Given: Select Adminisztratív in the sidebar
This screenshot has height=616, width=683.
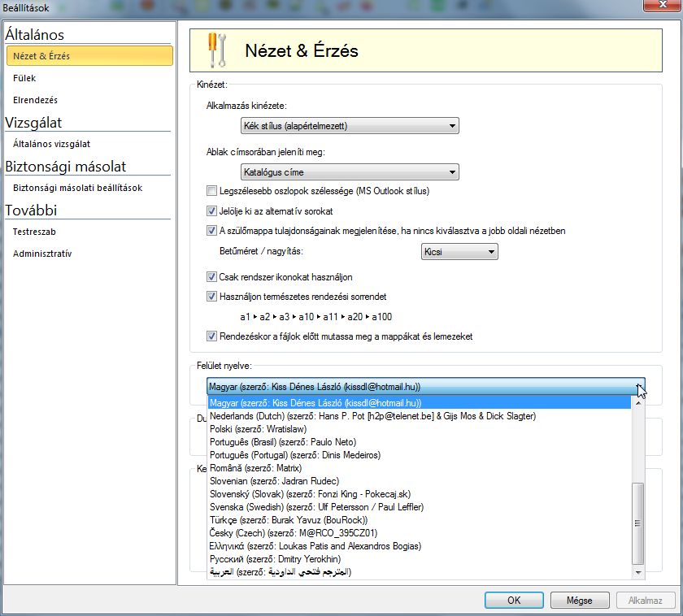Looking at the screenshot, I should point(42,254).
